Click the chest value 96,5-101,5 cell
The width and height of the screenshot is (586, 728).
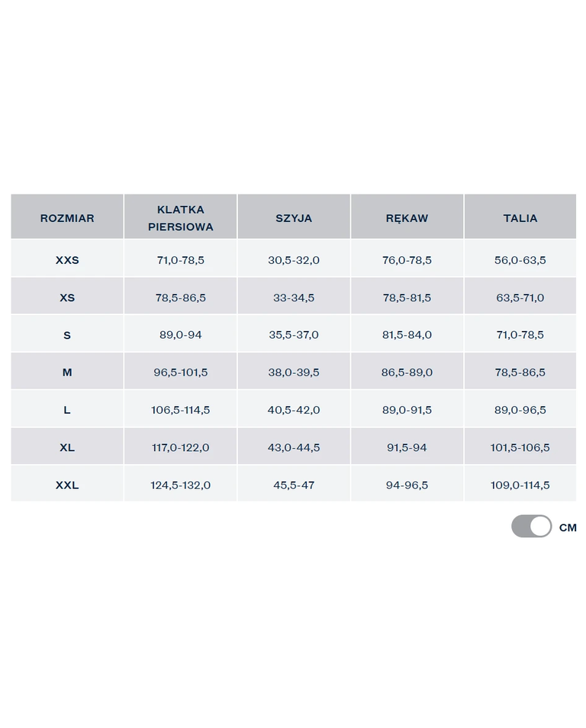pos(181,372)
